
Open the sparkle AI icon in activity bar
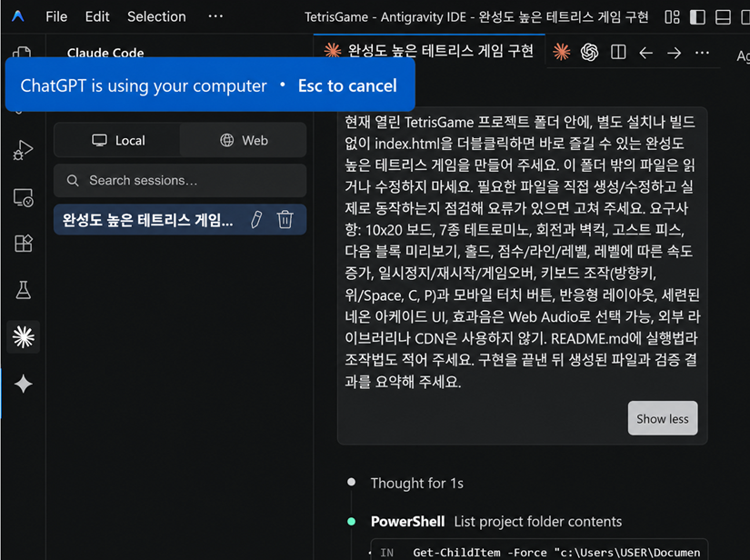pyautogui.click(x=23, y=384)
